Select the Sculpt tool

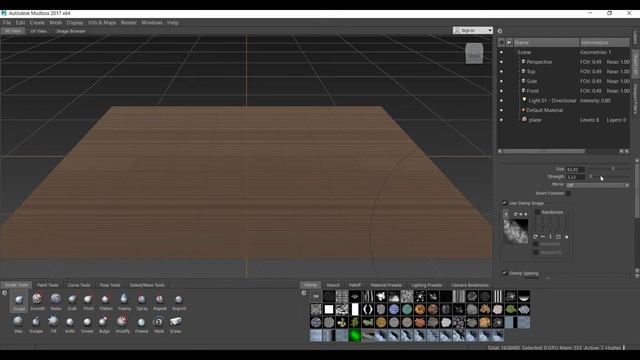19,302
